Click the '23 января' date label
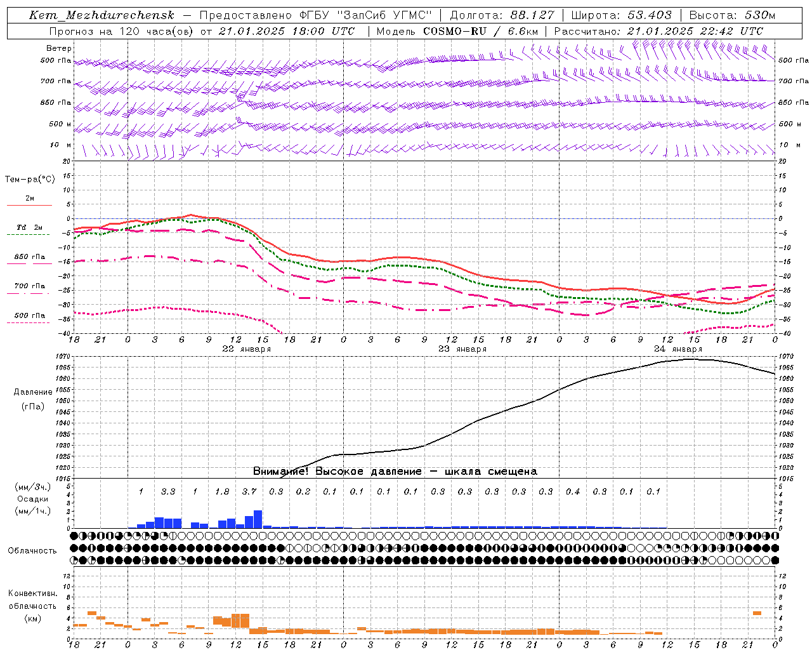 (462, 349)
